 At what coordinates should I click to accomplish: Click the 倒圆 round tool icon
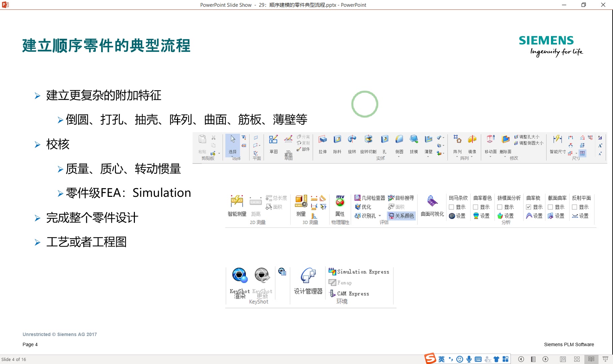point(399,139)
